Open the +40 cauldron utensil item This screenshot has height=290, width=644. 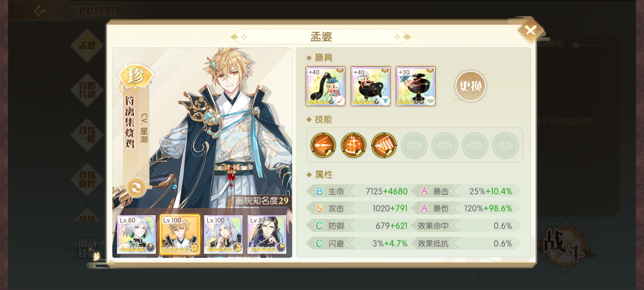tap(371, 86)
